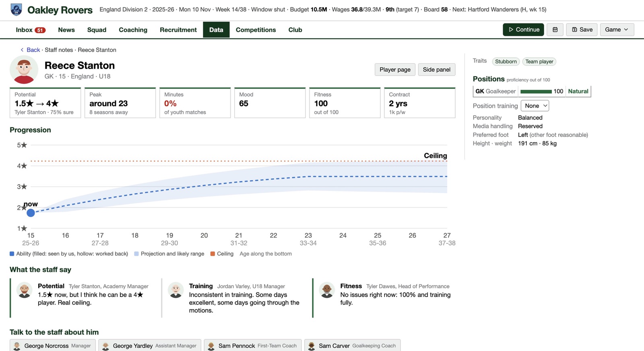Screen dimensions: 644x351
Task: Open the Player page button
Action: [395, 70]
